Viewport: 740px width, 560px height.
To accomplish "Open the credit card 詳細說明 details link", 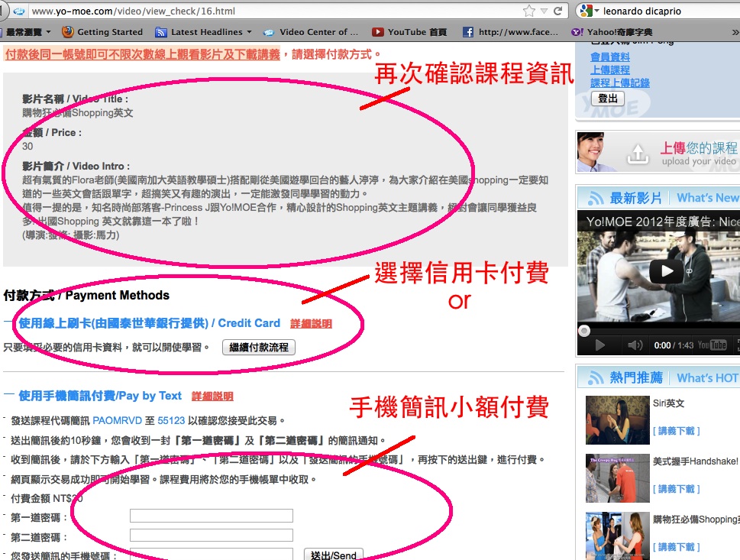I will click(311, 323).
